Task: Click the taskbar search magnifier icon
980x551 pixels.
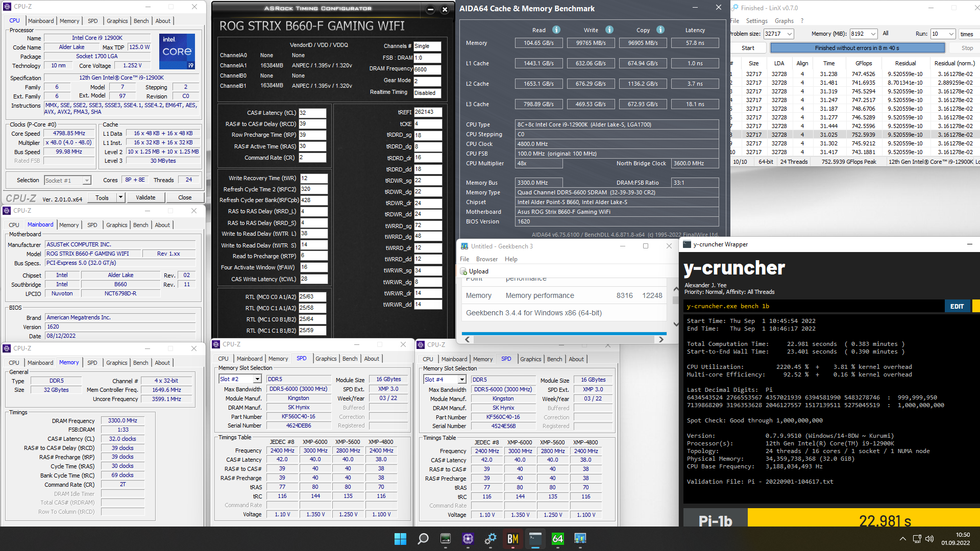Action: pos(423,539)
